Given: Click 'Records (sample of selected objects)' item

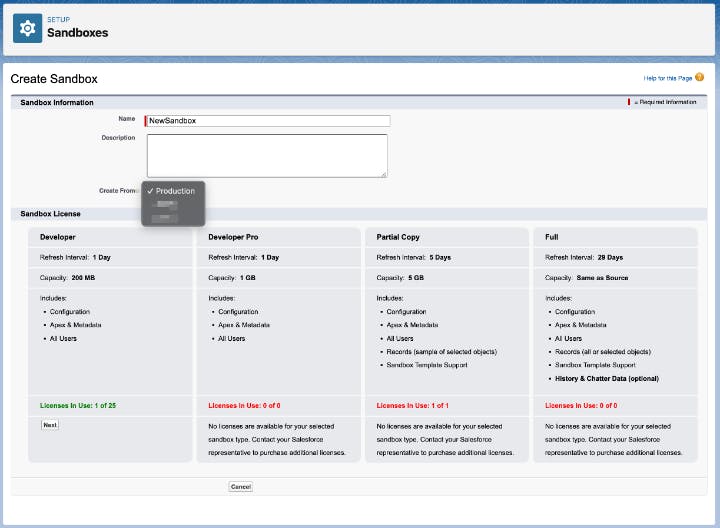Looking at the screenshot, I should click(442, 352).
